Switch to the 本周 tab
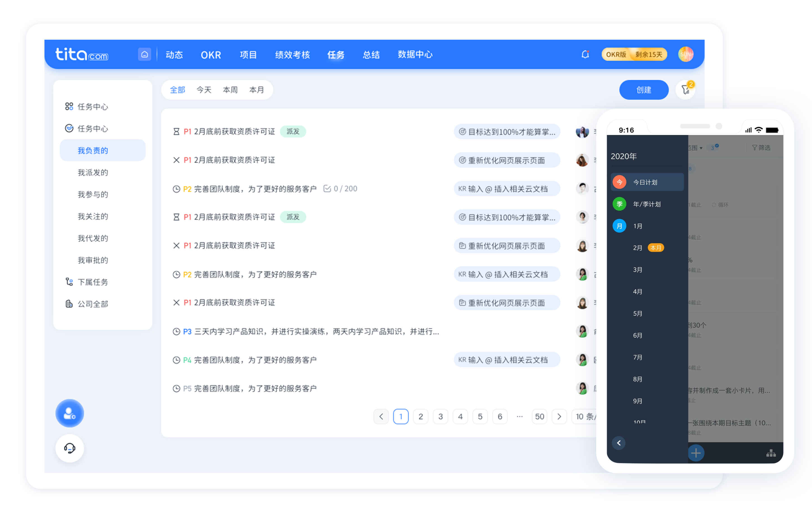Screen dimensions: 812x519 point(230,90)
